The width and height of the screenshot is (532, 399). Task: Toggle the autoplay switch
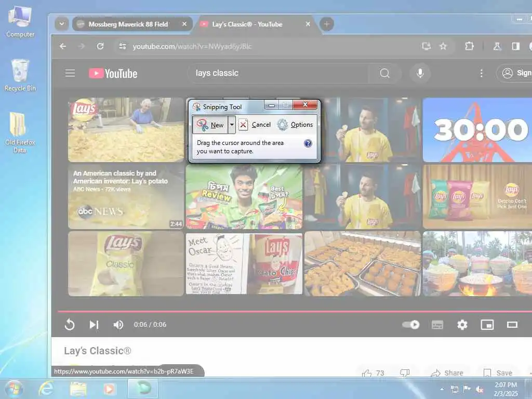coord(410,325)
